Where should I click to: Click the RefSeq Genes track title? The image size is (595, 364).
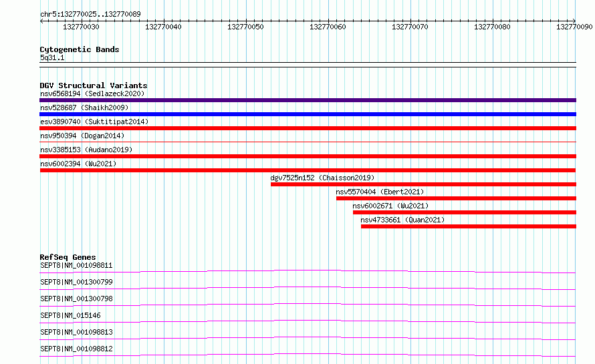click(x=68, y=257)
